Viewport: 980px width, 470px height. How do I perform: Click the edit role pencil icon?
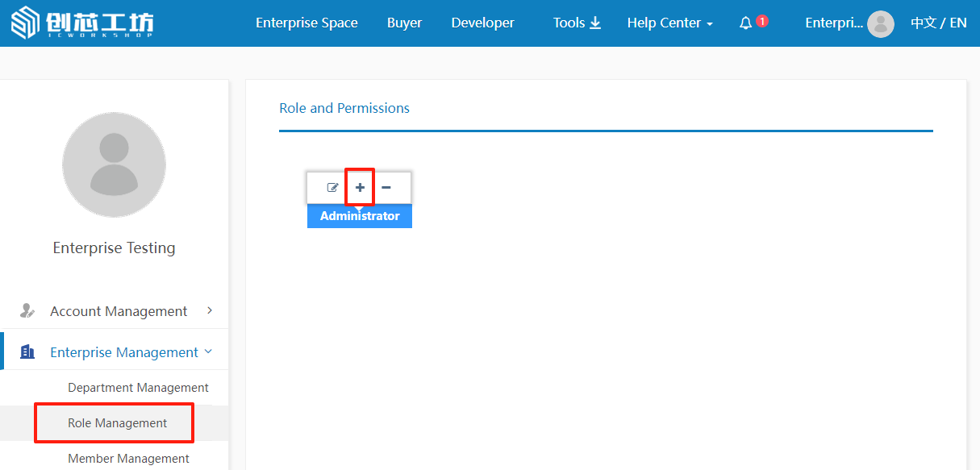pyautogui.click(x=332, y=188)
